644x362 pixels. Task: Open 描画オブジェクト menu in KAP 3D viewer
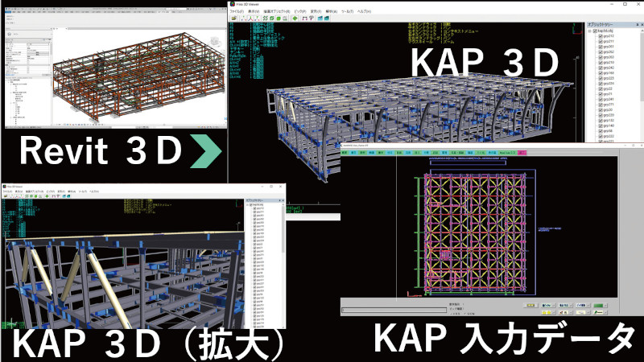pyautogui.click(x=277, y=11)
